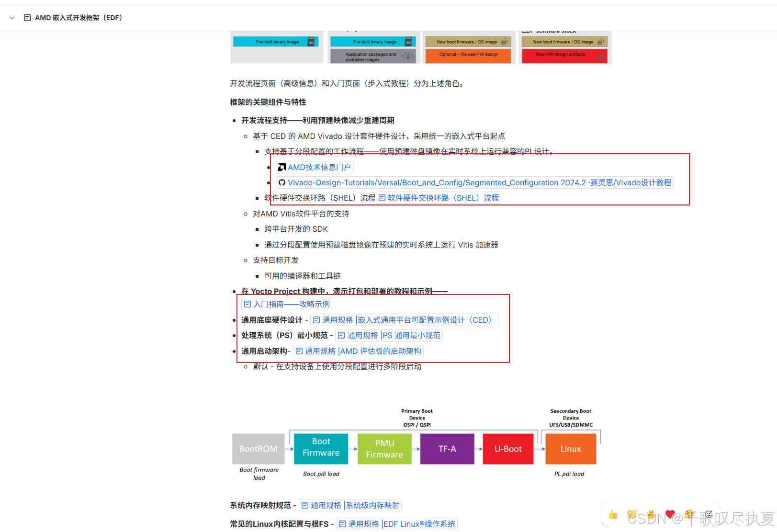Open the AMD 评估板的启动架构 page link

[x=359, y=351]
